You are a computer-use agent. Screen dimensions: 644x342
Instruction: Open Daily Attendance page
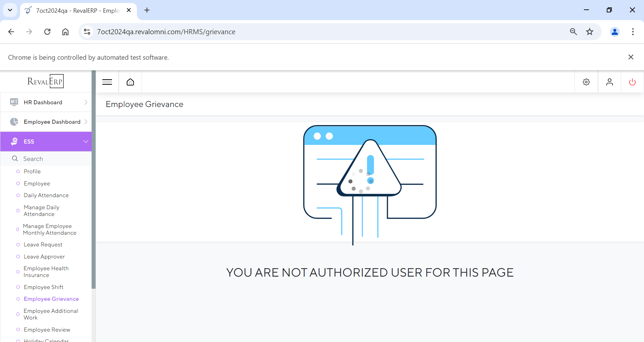tap(46, 195)
